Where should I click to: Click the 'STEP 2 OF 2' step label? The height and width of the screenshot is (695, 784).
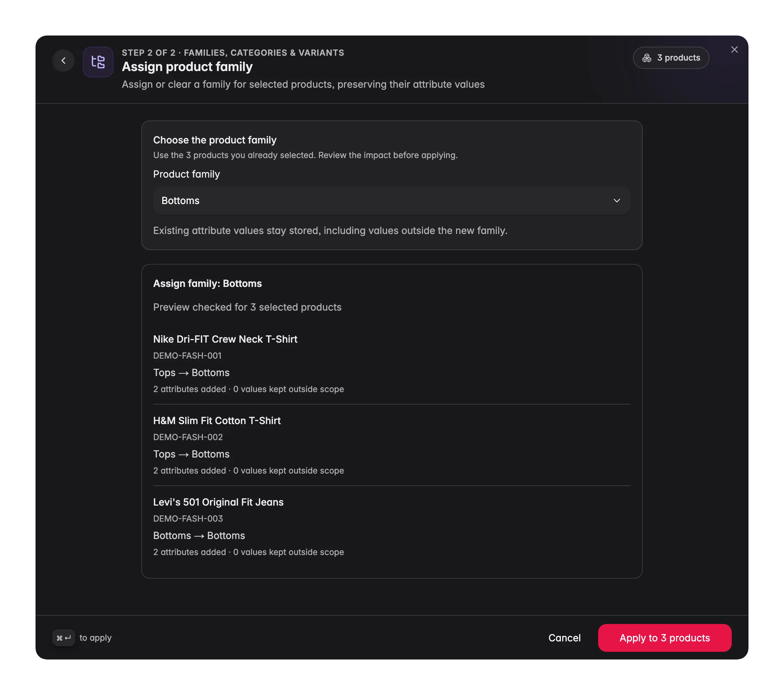148,53
